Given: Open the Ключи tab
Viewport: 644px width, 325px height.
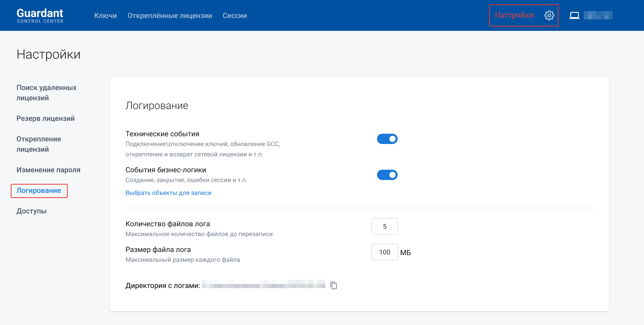Looking at the screenshot, I should pyautogui.click(x=105, y=16).
